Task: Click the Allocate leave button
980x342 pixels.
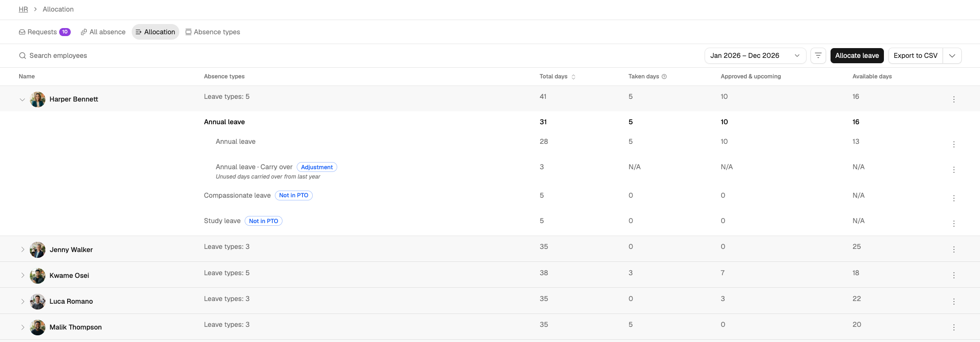Action: [x=857, y=56]
